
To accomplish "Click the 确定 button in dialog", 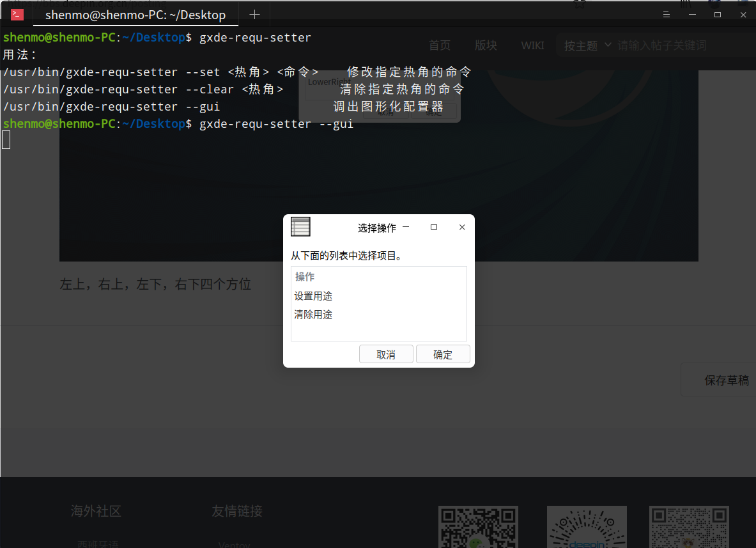I will pyautogui.click(x=443, y=354).
